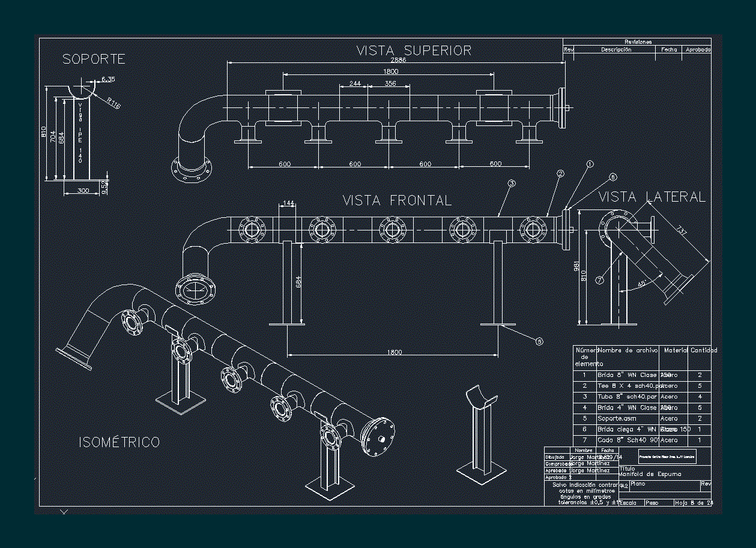Click 'Dibujado' row label in title block
The height and width of the screenshot is (548, 756).
tap(555, 457)
